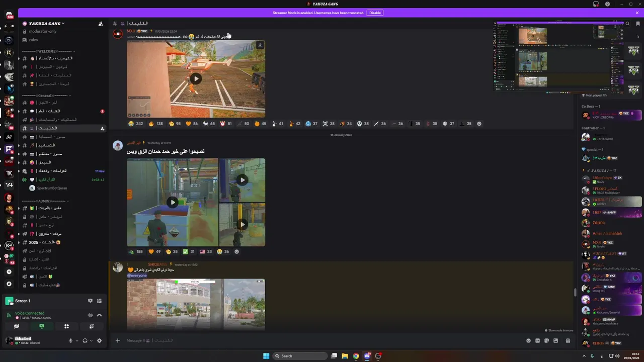The height and width of the screenshot is (362, 644).
Task: Play the bottom-right small warehouse video
Action: [242, 224]
